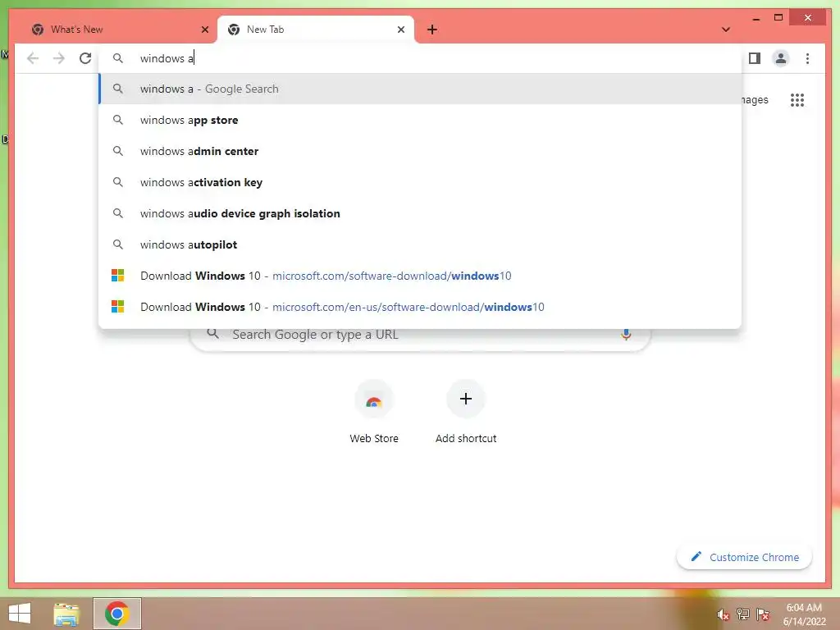Reload the page with the refresh icon
This screenshot has width=840, height=630.
(x=85, y=58)
